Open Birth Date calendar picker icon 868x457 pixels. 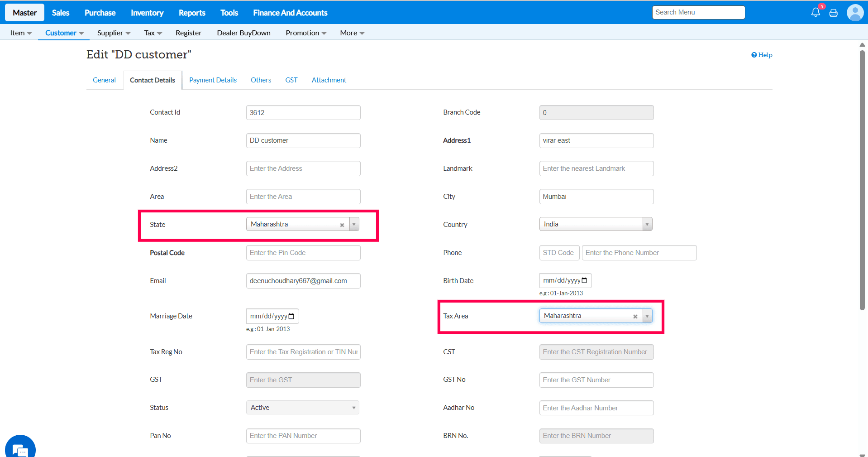coord(584,281)
